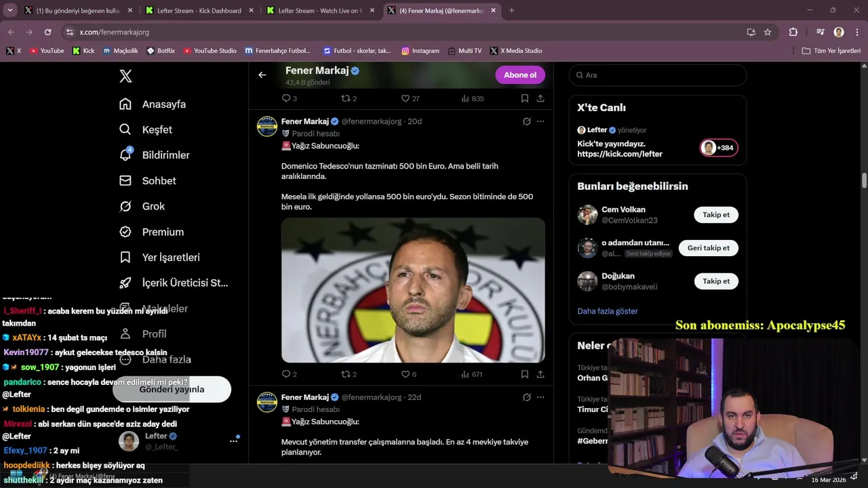Open X Media Studio bookmark
The width and height of the screenshot is (868, 488).
click(516, 51)
